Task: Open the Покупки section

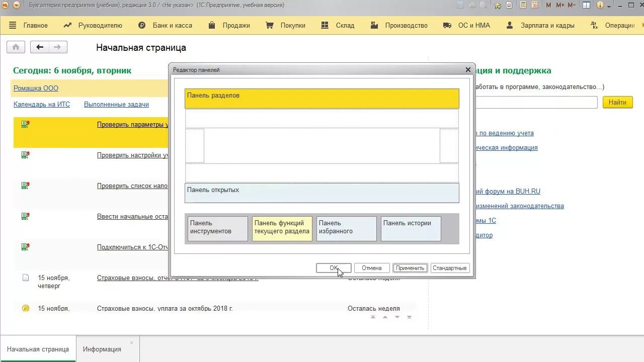Action: point(285,25)
